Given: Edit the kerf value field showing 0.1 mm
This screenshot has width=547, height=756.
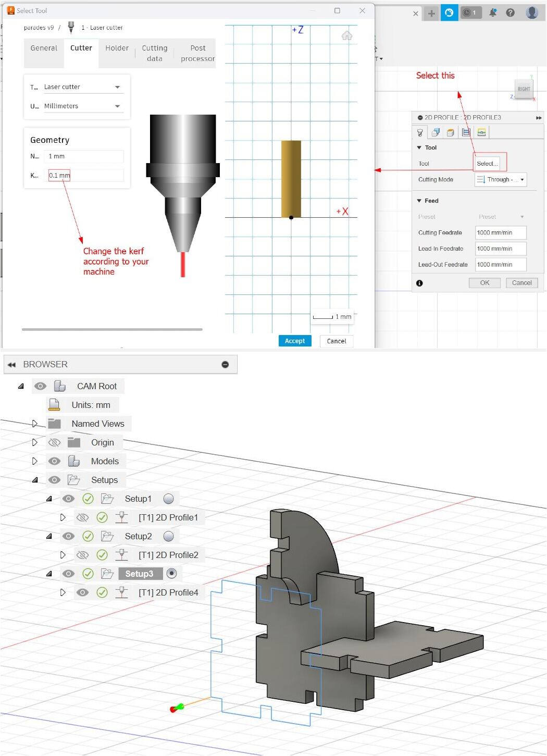Looking at the screenshot, I should coord(59,176).
